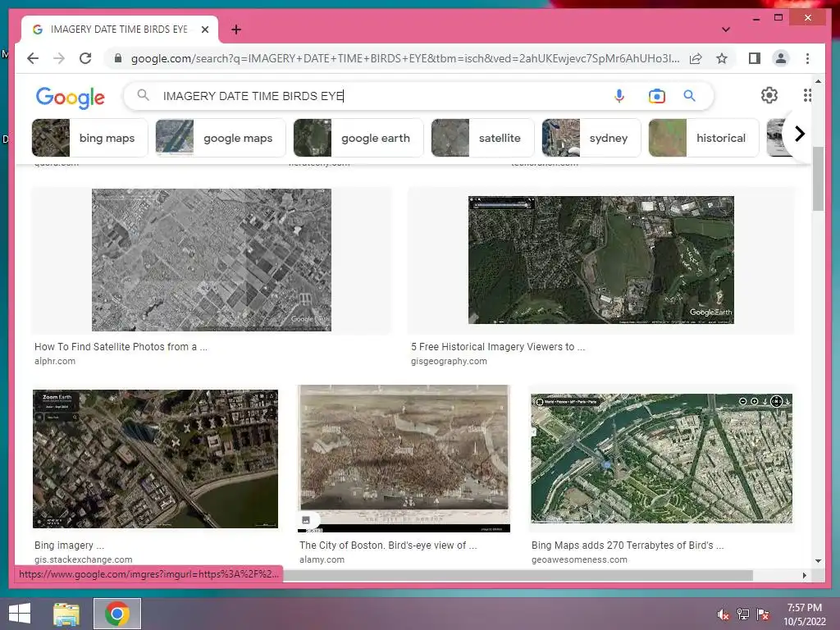Open the Action Center flag icon
Viewport: 840px width, 630px height.
point(763,614)
